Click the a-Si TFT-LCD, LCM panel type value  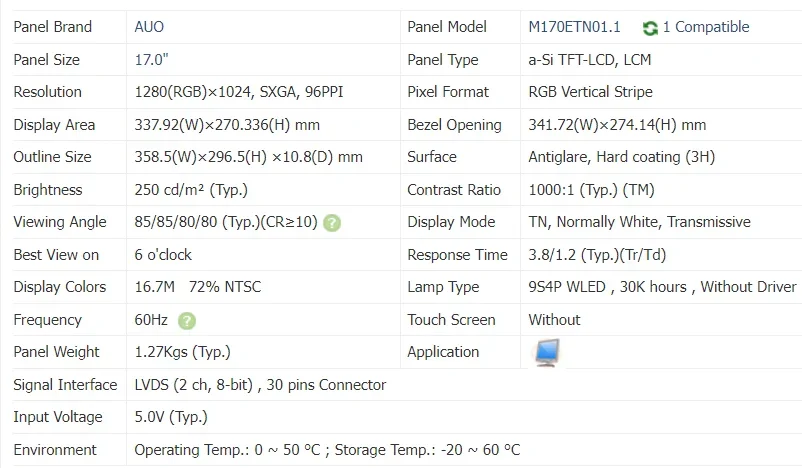(x=590, y=59)
